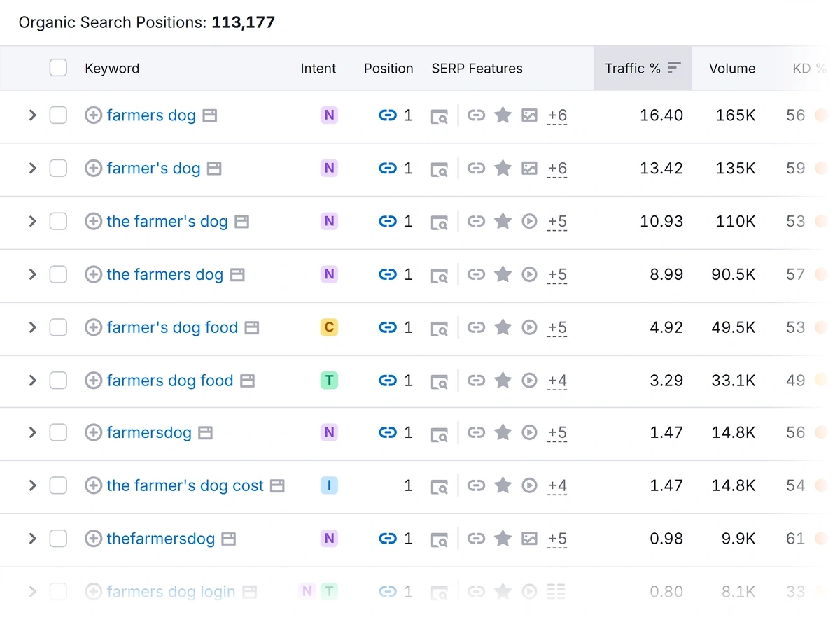Image resolution: width=840 pixels, height=617 pixels.
Task: Expand the 'thefarmersdog' row chevron
Action: pos(32,539)
